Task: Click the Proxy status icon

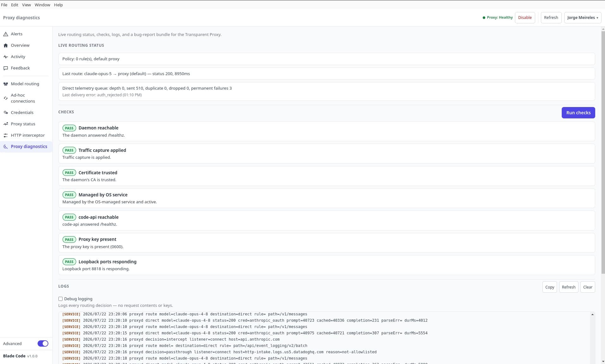Action: coord(6,124)
